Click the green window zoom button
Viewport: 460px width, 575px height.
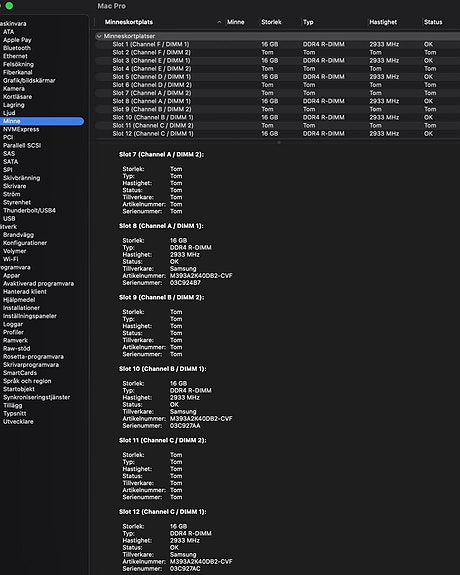(10, 6)
